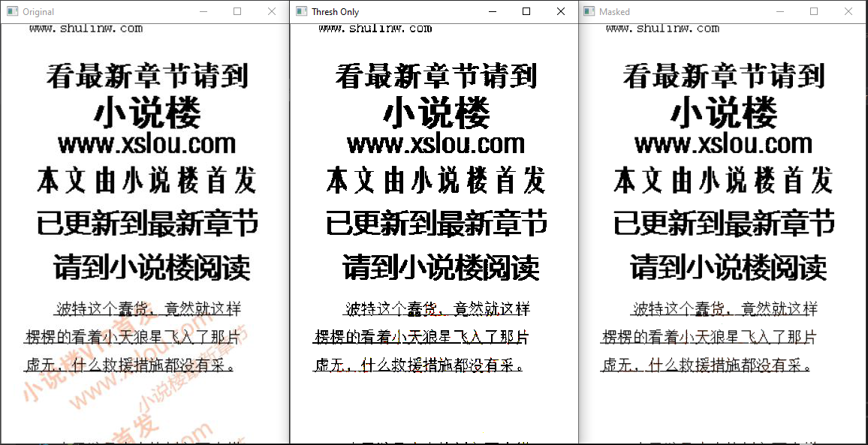Click 看最新章节请到 in Thresh Only window
This screenshot has height=445, width=868.
click(x=436, y=76)
